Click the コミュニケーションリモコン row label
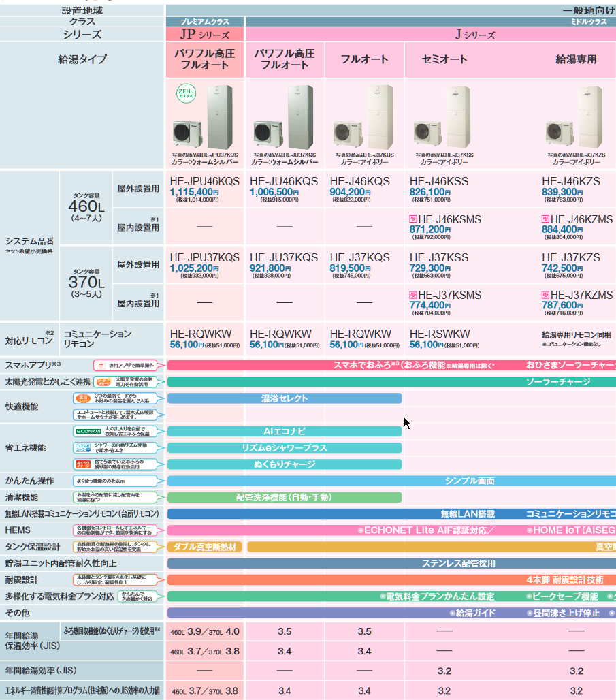The height and width of the screenshot is (700, 616). coord(98,339)
